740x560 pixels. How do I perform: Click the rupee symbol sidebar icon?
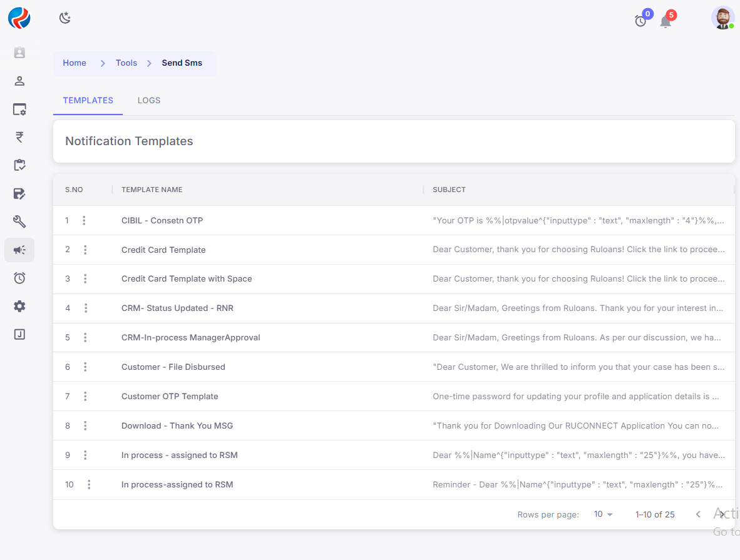(19, 137)
